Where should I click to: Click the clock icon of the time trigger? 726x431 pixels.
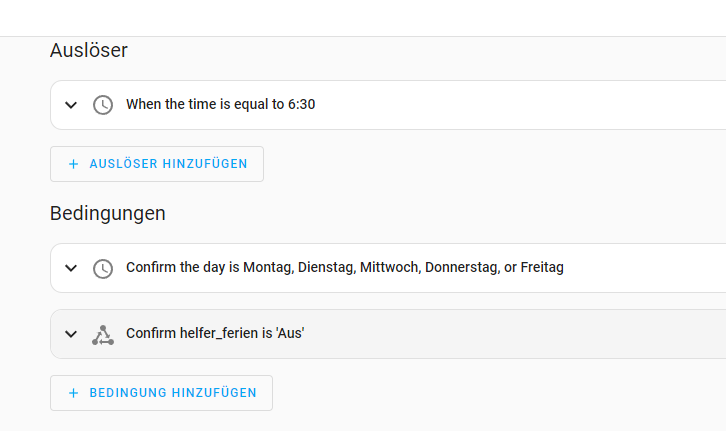(103, 105)
